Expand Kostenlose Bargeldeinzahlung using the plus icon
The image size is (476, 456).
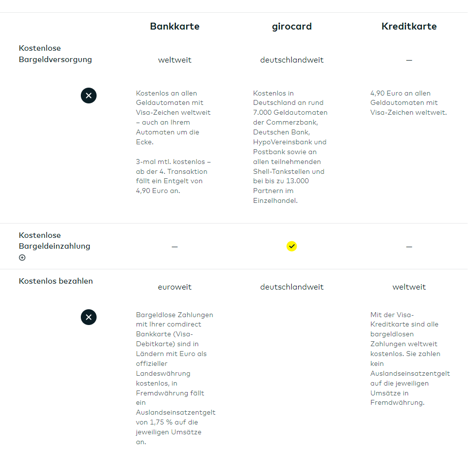coord(22,258)
